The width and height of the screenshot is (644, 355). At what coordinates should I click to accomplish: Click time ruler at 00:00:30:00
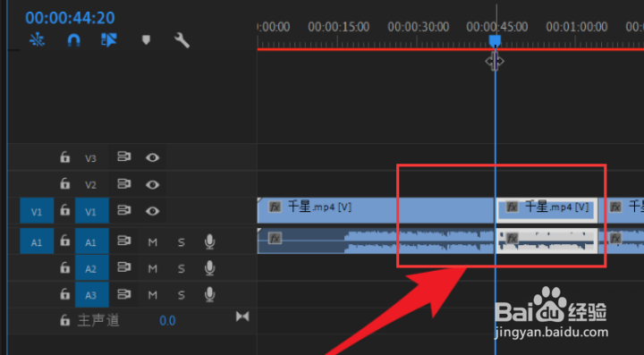tap(418, 27)
